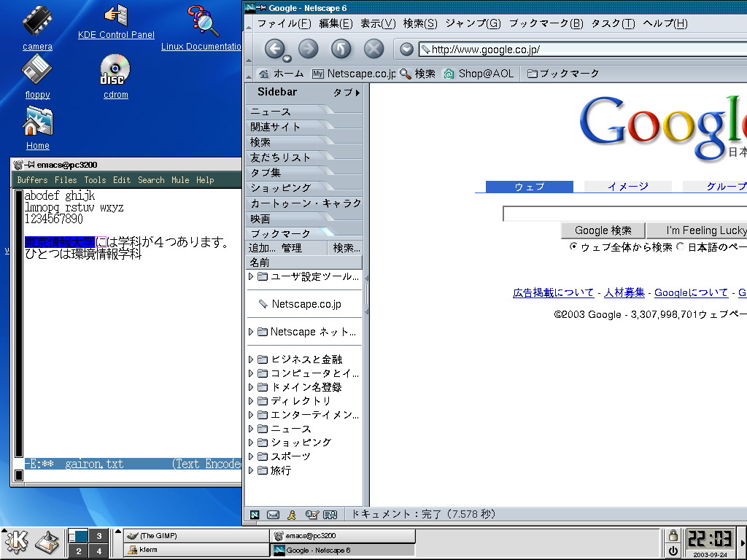Open the Home folder desktop icon

38,128
